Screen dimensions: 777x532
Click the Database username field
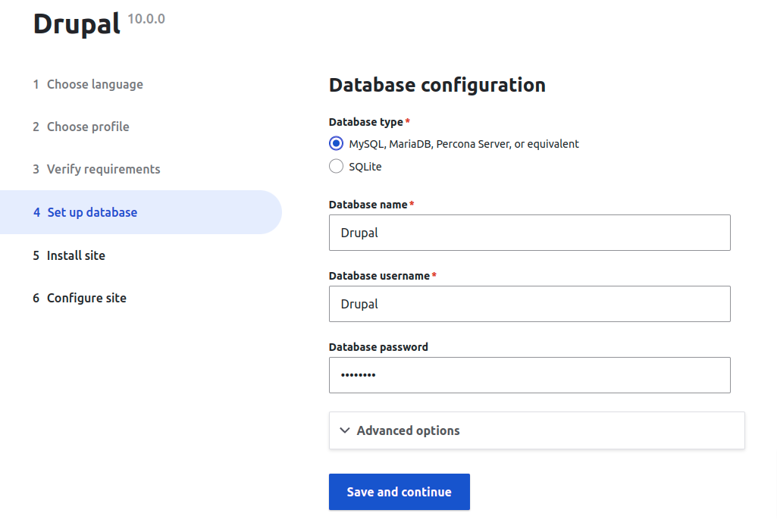(529, 304)
